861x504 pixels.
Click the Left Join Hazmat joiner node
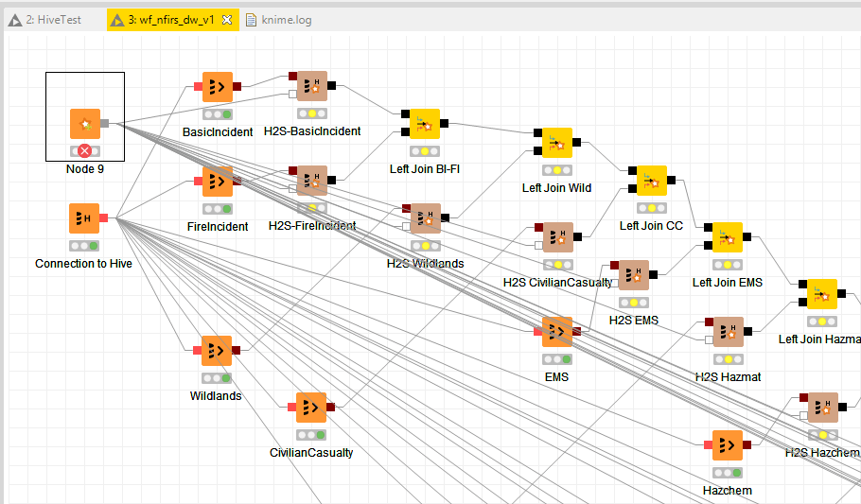tap(821, 294)
